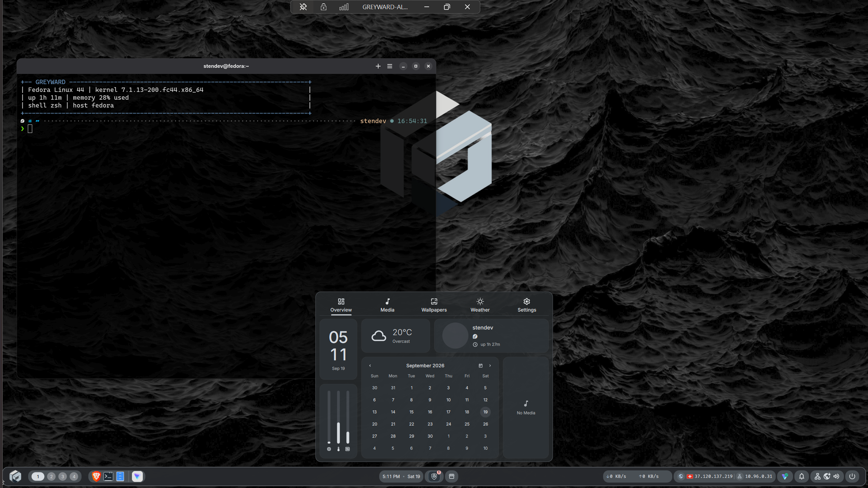Select the Overview tab
868x488 pixels.
(x=341, y=305)
